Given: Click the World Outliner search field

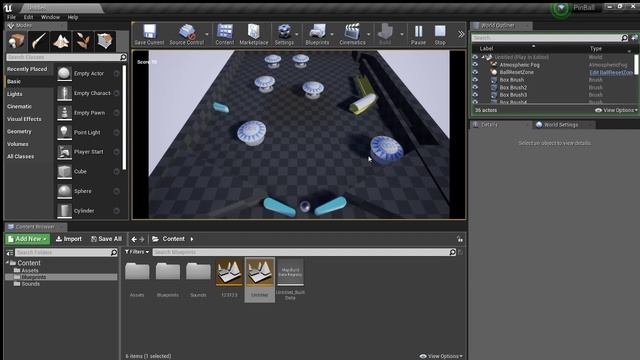Looking at the screenshot, I should coord(547,38).
